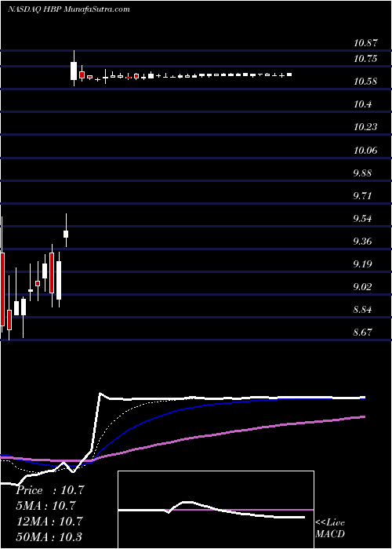Click the 10.4 price axis label
The height and width of the screenshot is (549, 392).
[363, 104]
